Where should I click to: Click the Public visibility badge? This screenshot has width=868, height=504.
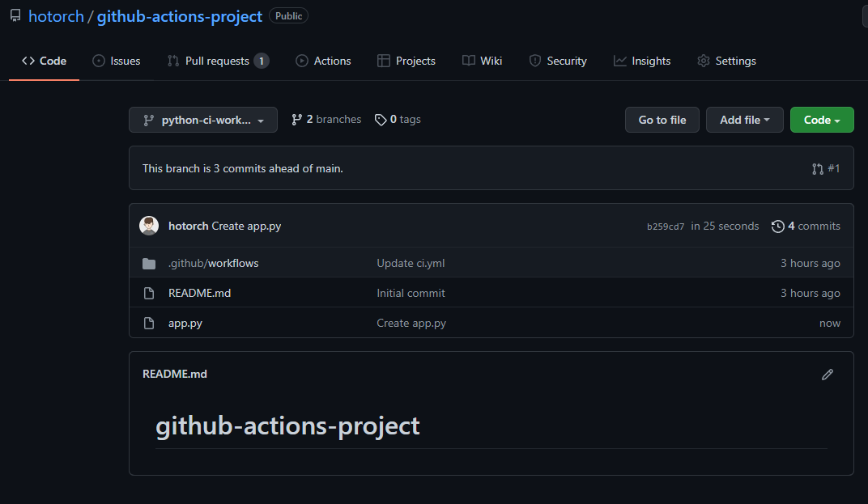click(288, 16)
